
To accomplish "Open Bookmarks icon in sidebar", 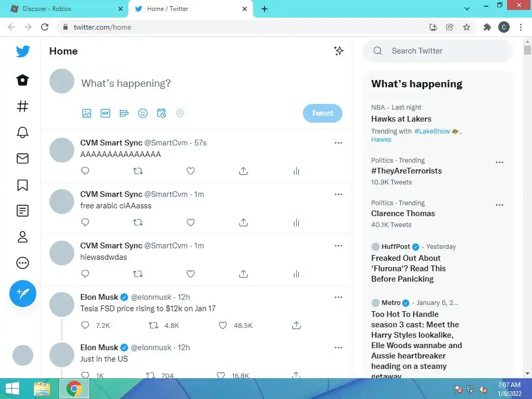I will [x=22, y=185].
